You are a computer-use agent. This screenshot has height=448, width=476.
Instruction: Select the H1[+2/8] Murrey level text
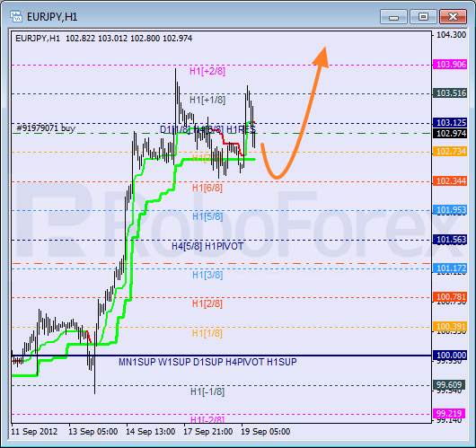click(x=207, y=71)
